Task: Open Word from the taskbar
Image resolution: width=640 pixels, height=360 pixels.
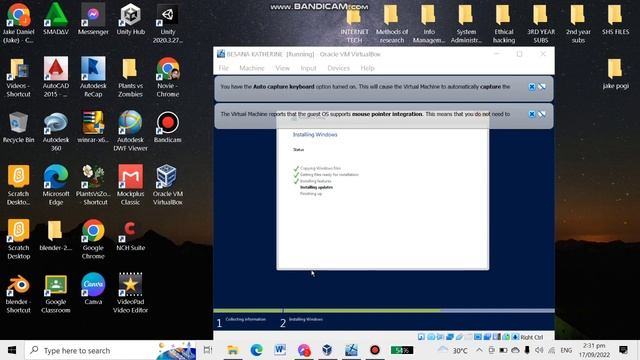Action: tap(280, 350)
